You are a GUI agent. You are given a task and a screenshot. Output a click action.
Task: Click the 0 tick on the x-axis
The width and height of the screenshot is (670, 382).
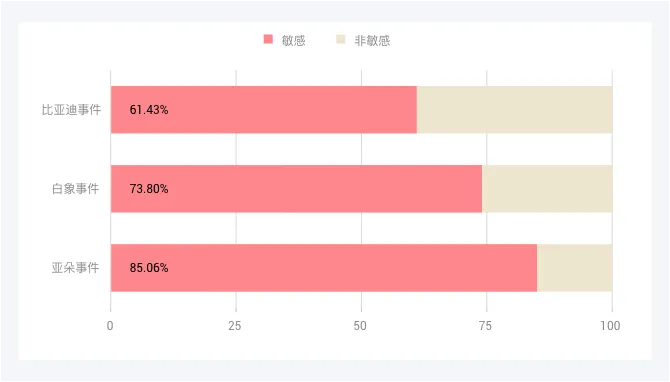coord(110,326)
